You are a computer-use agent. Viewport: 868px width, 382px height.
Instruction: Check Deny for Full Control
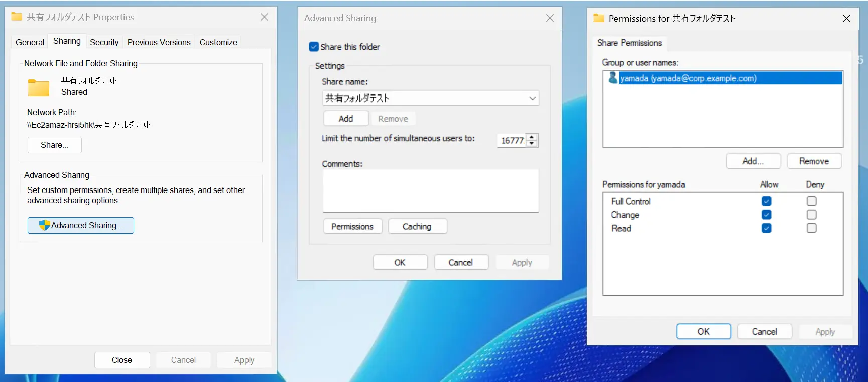[x=811, y=201]
